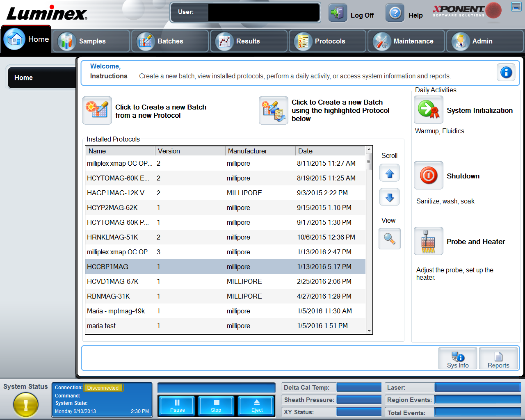
Task: Open Probe and Heater adjustment
Action: tap(428, 241)
